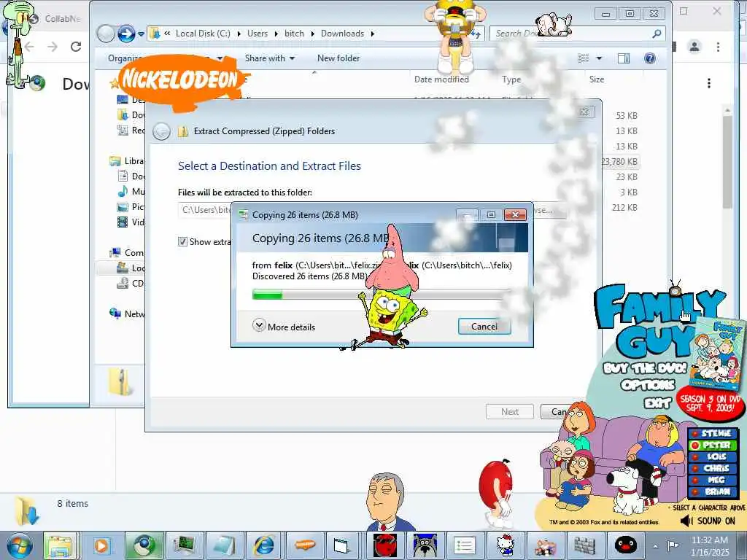Click the Pingu penguin taskbar icon
The height and width of the screenshot is (560, 747).
tap(625, 545)
